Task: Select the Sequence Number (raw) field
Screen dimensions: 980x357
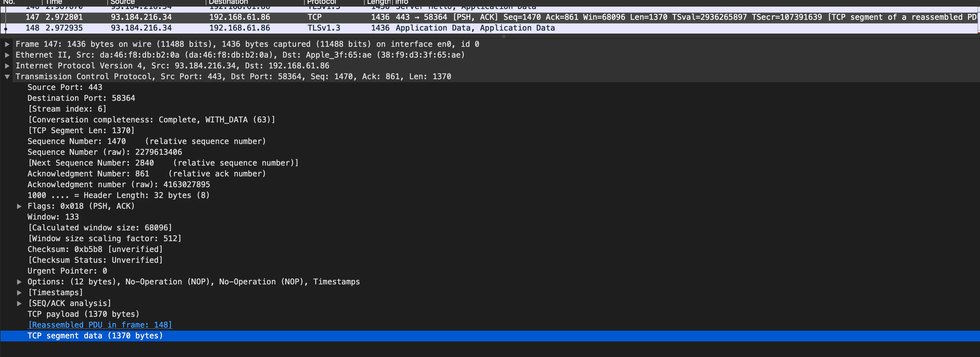Action: tap(105, 152)
